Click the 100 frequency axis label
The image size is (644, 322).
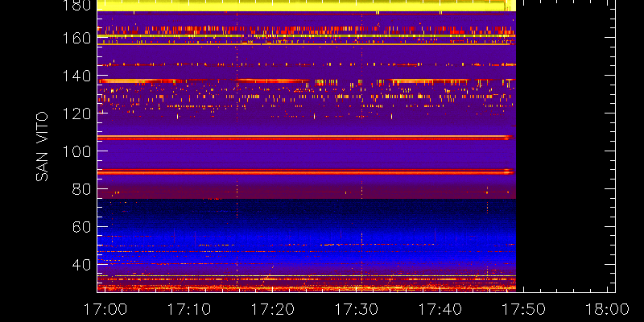(77, 151)
